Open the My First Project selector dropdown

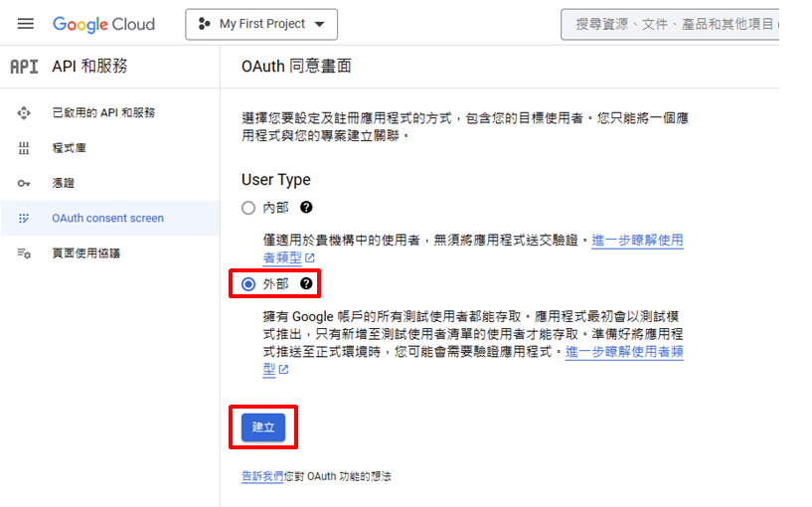(261, 24)
